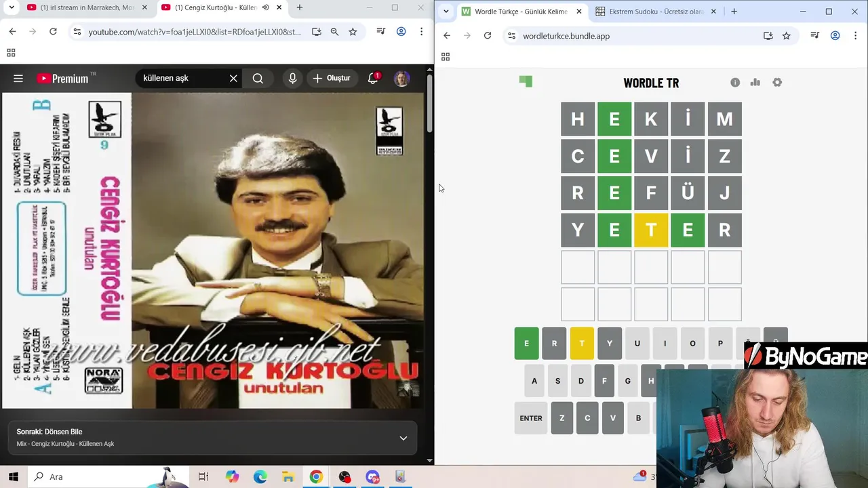
Task: Mute audio on Cengiz Kurtoğlu tab
Action: point(265,7)
